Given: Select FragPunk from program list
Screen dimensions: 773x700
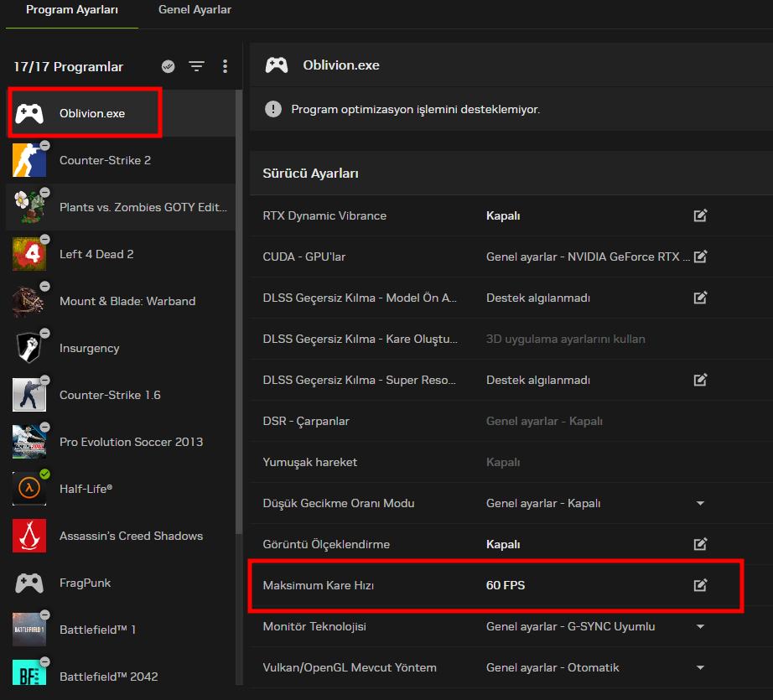Looking at the screenshot, I should click(x=121, y=583).
